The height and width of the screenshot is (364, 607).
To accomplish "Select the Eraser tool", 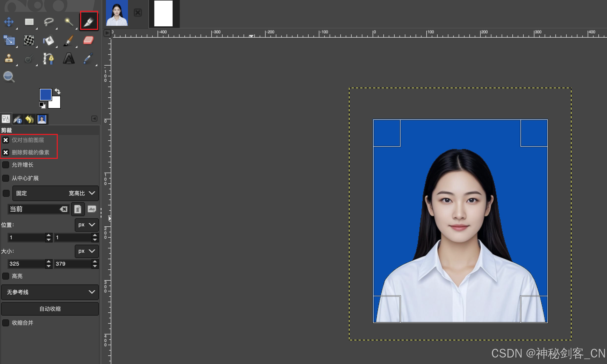I will coord(88,41).
